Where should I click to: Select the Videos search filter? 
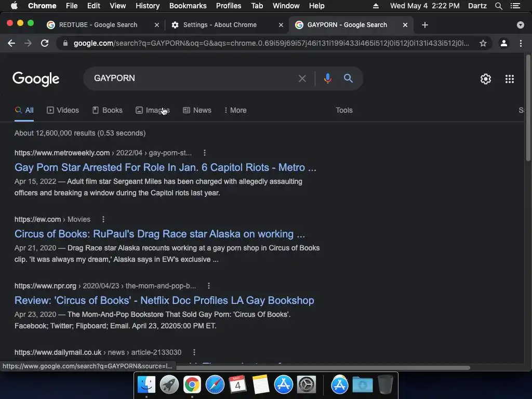63,110
